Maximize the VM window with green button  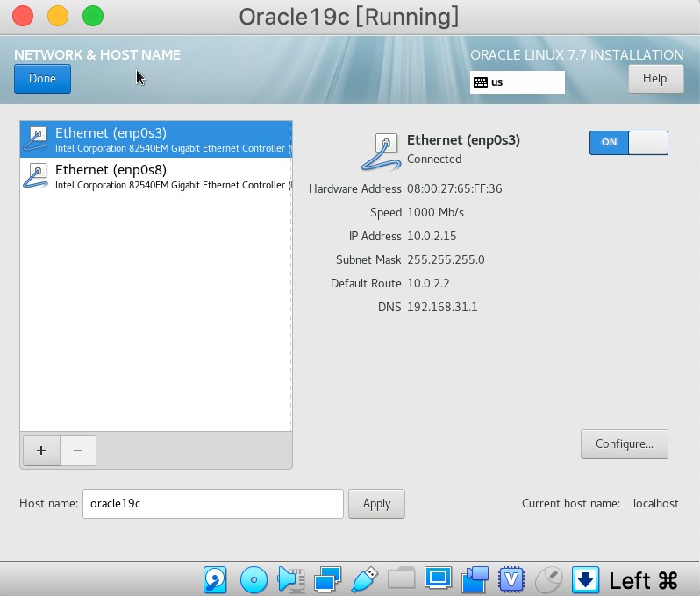[x=93, y=16]
